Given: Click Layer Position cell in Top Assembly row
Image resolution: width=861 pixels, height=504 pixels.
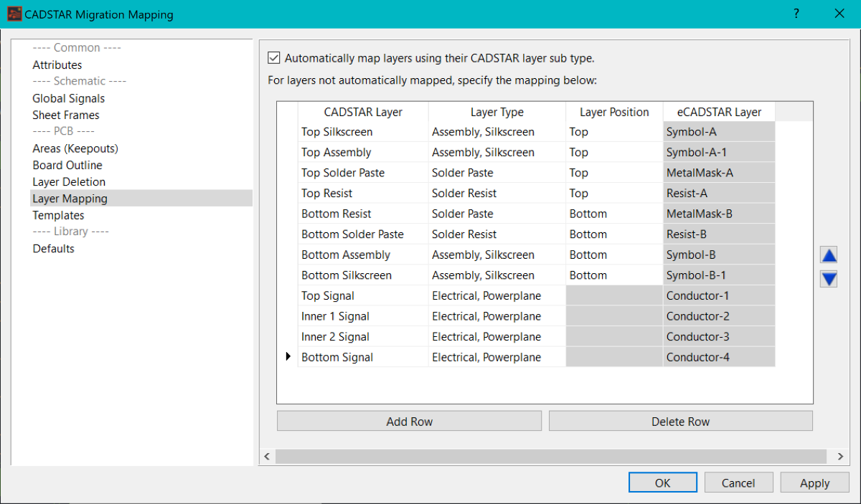Looking at the screenshot, I should coord(614,152).
